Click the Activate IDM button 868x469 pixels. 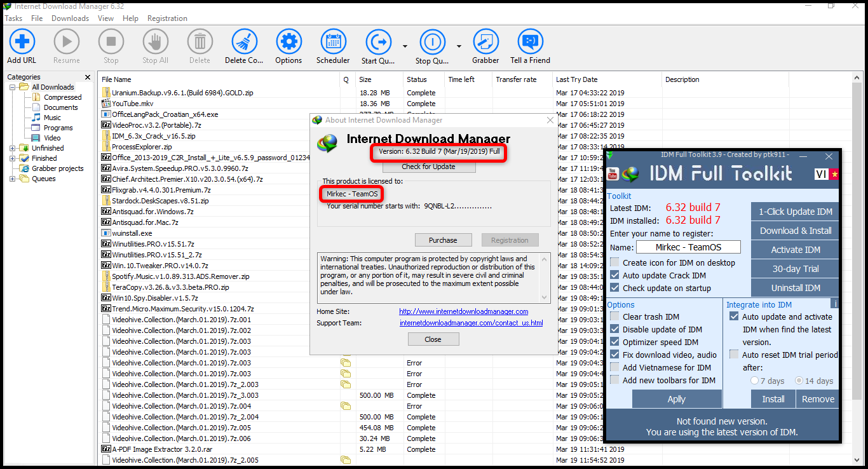[x=796, y=250]
